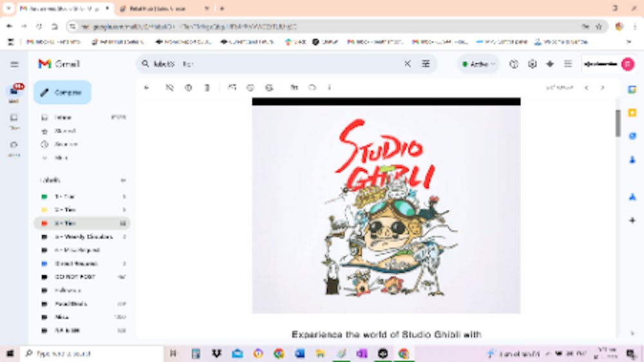
Task: Open the Google apps grid icon
Action: point(568,64)
